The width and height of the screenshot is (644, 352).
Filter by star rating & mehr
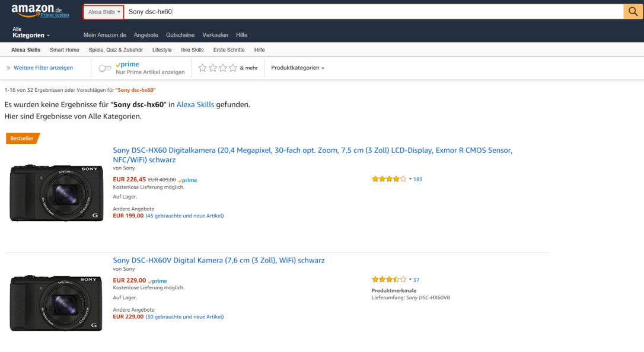coord(228,68)
